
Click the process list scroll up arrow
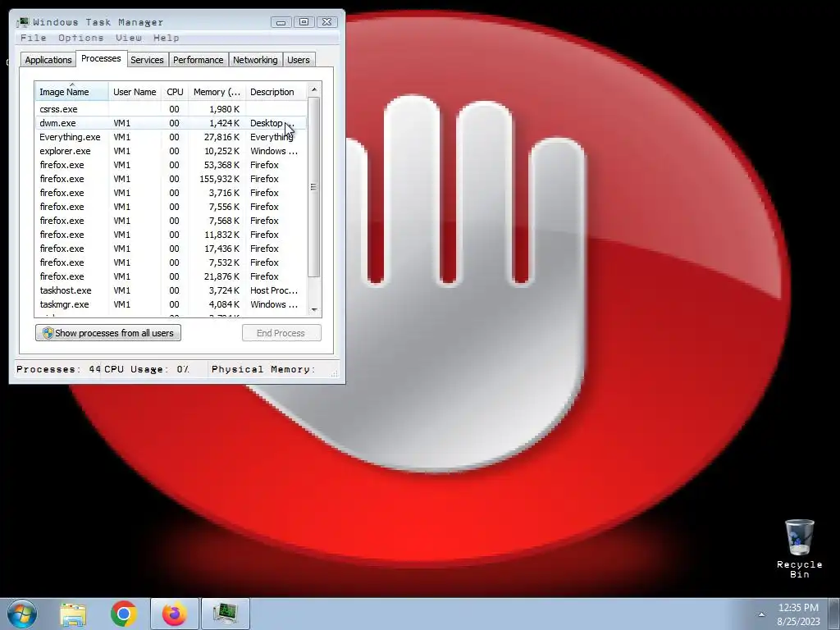point(314,89)
